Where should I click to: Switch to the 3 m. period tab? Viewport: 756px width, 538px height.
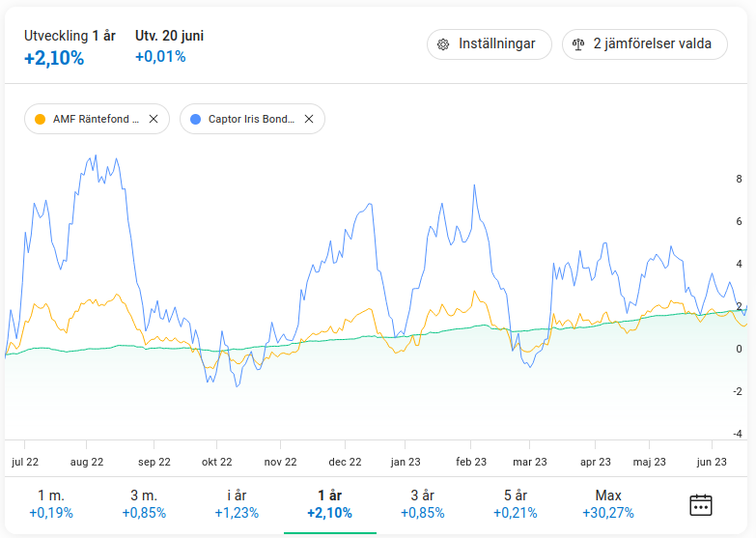click(x=144, y=503)
